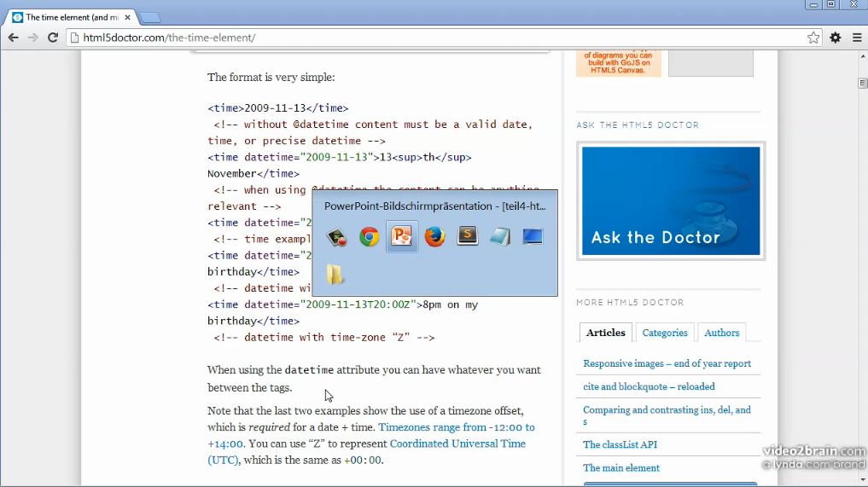Image resolution: width=868 pixels, height=487 pixels.
Task: Select 'The time element' browser tab
Action: click(72, 17)
